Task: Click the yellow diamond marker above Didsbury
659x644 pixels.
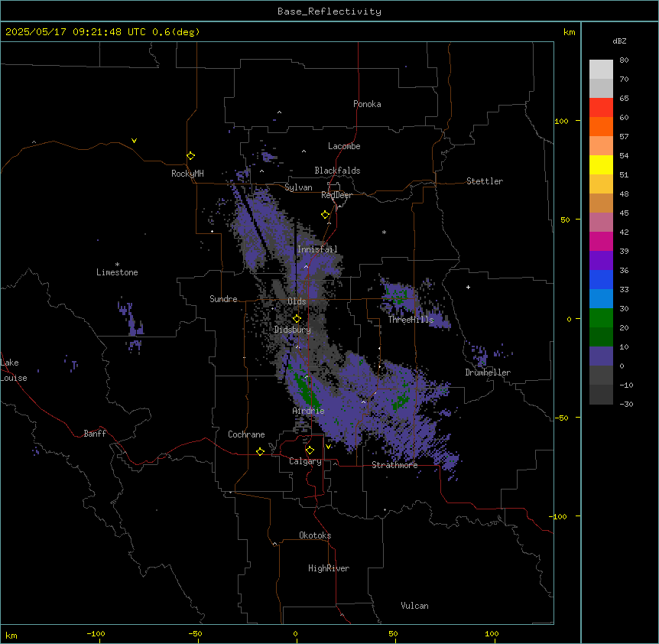Action: 297,318
